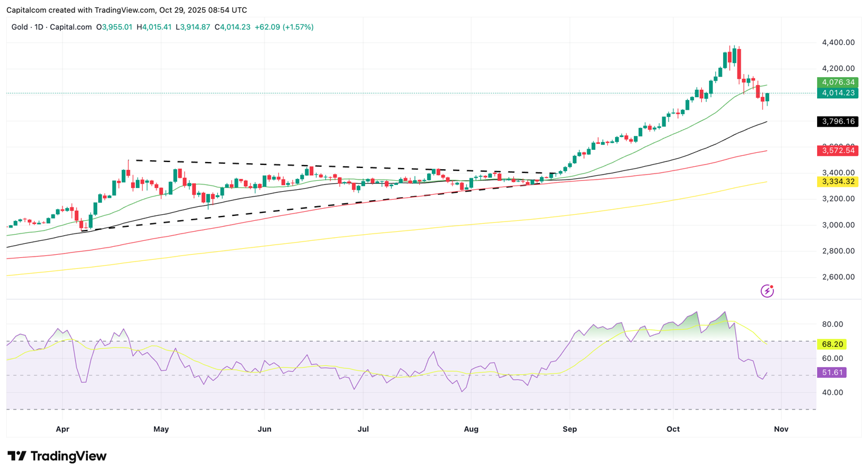Select Nov on the time axis
This screenshot has height=475, width=868.
(x=781, y=429)
